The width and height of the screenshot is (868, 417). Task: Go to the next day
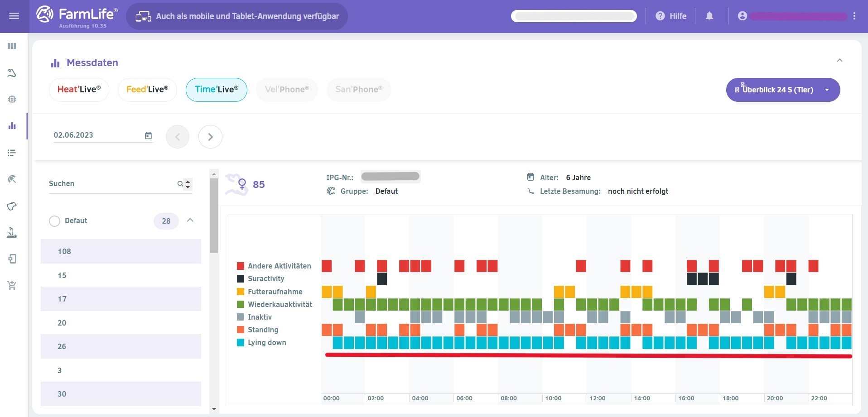click(x=210, y=137)
